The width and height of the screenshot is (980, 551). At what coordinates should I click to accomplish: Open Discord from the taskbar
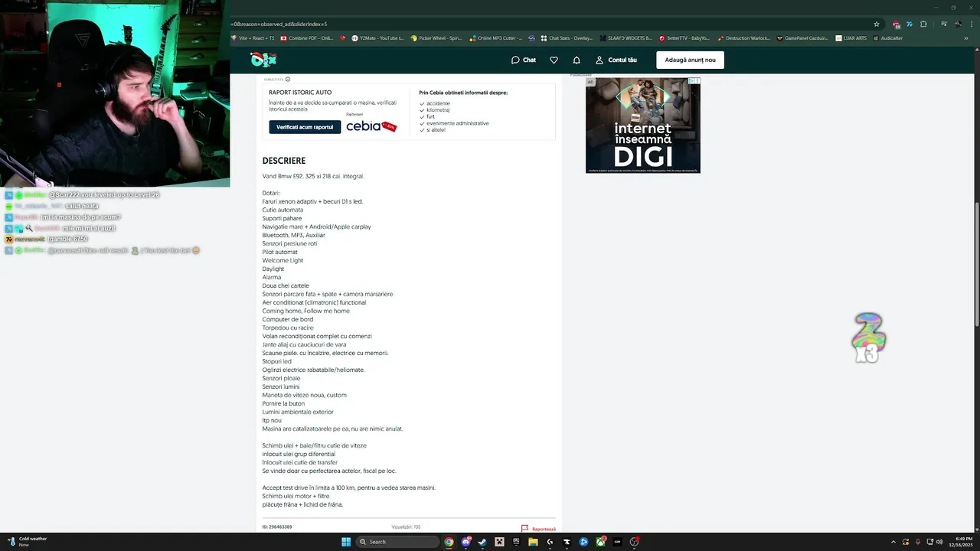coord(465,542)
